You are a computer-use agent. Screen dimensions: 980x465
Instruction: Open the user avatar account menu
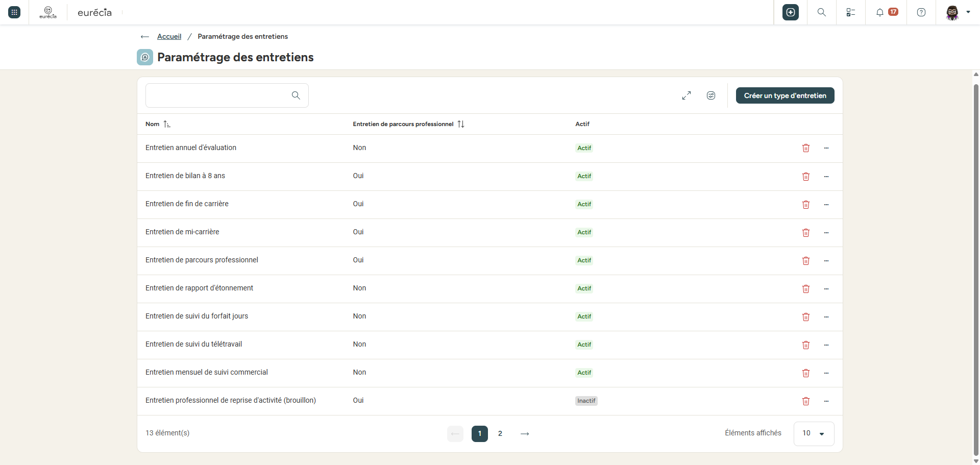pos(958,12)
